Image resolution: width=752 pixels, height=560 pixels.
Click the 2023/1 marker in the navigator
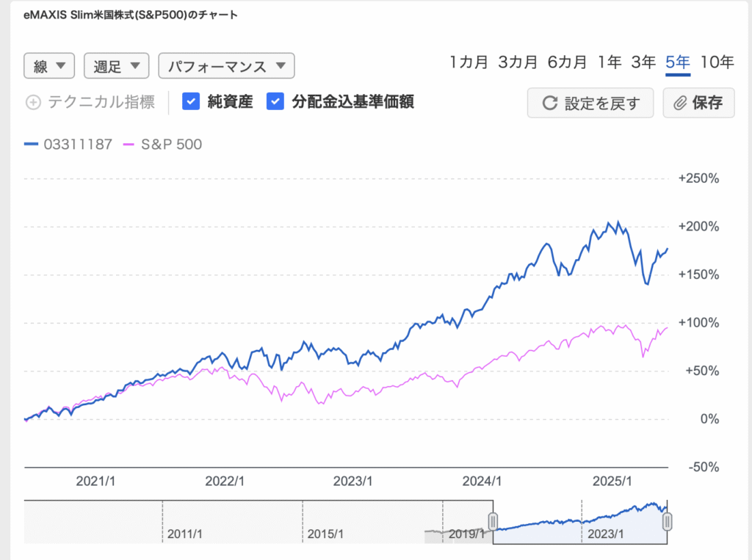point(606,534)
